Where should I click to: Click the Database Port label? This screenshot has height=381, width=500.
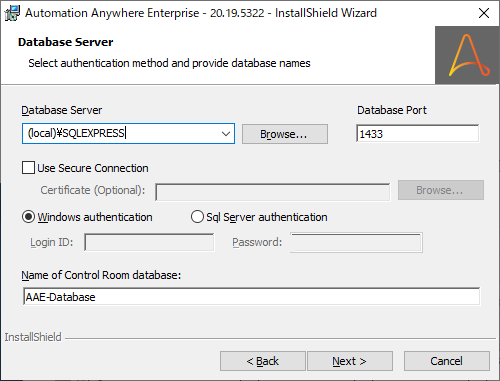(392, 110)
